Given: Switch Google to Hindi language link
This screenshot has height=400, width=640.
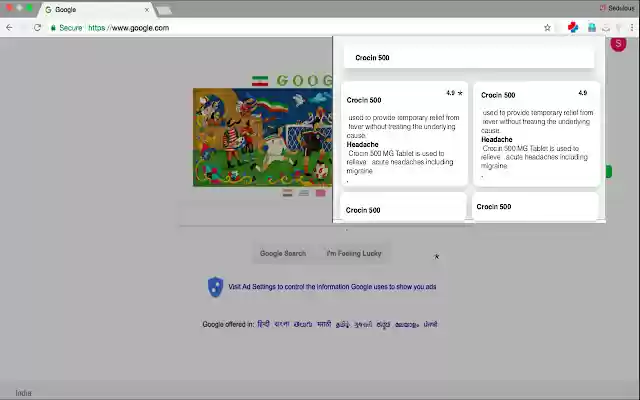Looking at the screenshot, I should (x=263, y=324).
